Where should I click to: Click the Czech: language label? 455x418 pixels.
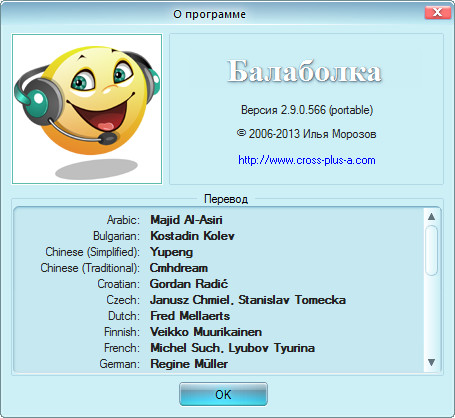click(x=123, y=300)
